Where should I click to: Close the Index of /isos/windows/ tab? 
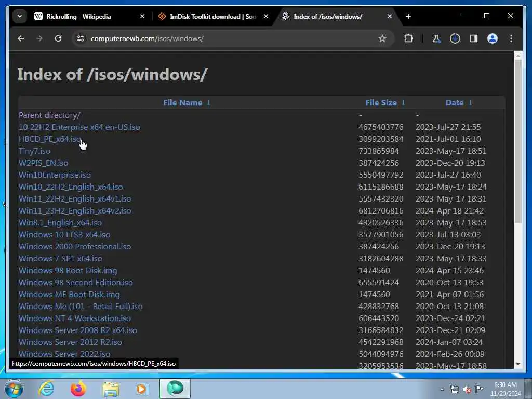coord(390,16)
